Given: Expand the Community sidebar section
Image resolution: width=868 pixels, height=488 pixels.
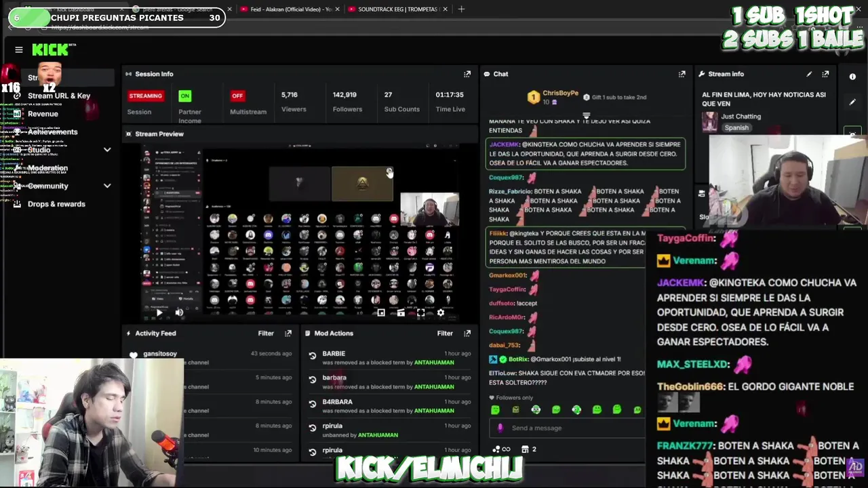Looking at the screenshot, I should coord(107,186).
